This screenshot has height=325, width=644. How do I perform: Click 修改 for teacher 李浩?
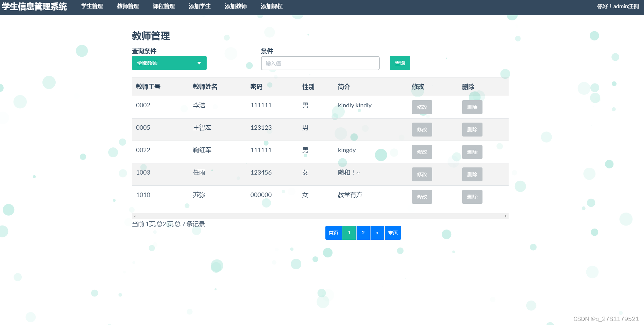tap(422, 107)
